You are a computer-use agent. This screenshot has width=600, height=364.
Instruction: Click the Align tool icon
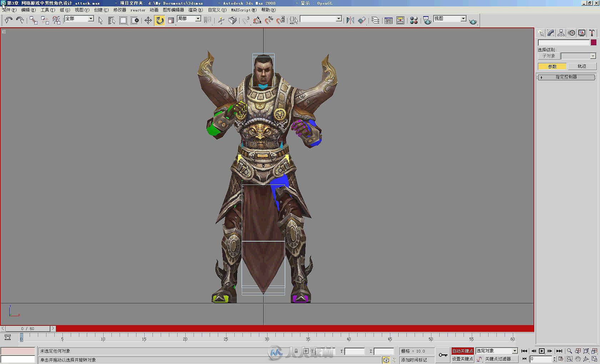(362, 20)
